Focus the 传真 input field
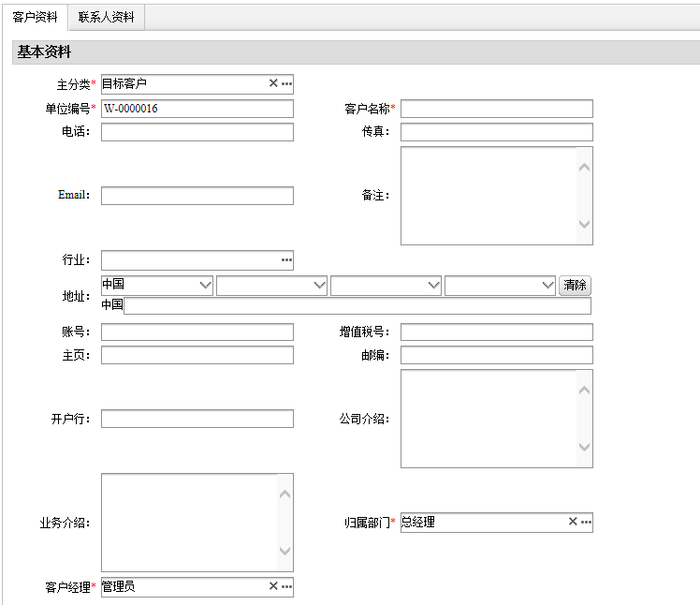Viewport: 700px width, 605px height. pyautogui.click(x=497, y=132)
